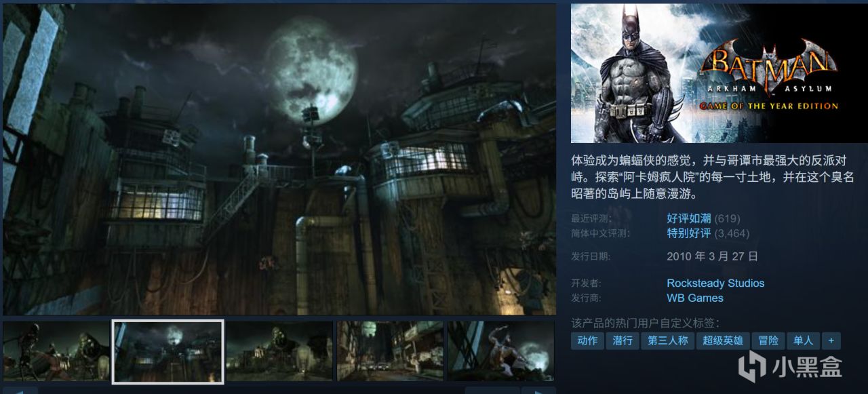Open Rockstead Studios developer link
The image size is (868, 394).
pos(715,283)
